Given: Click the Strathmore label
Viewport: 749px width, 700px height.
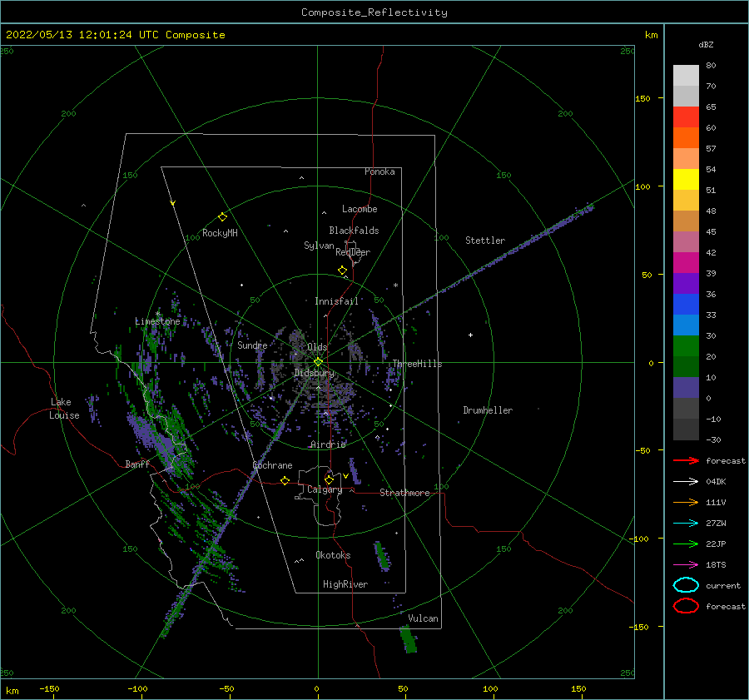Looking at the screenshot, I should coord(404,493).
